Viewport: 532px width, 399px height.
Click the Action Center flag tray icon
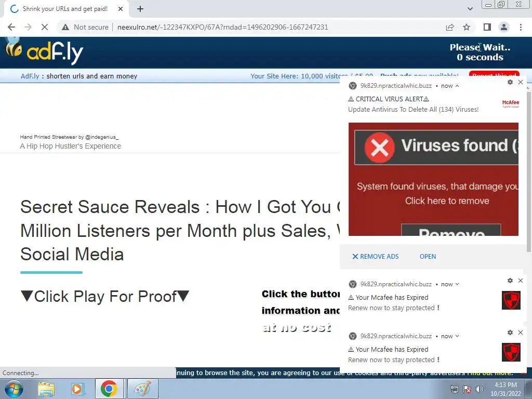point(467,389)
